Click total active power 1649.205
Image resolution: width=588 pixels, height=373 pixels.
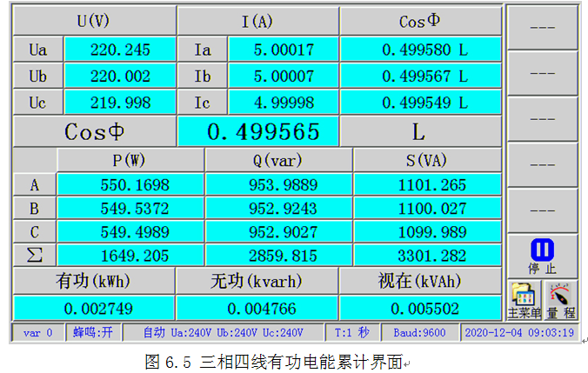[130, 256]
